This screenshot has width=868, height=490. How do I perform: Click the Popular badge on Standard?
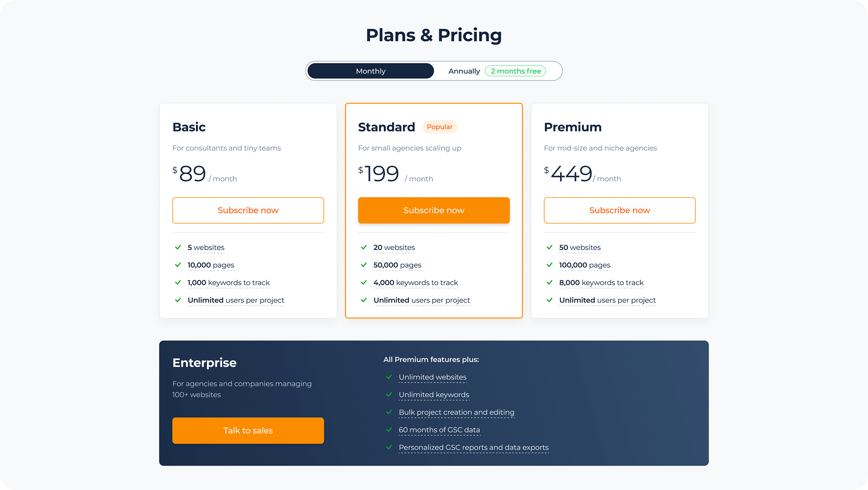pyautogui.click(x=439, y=127)
